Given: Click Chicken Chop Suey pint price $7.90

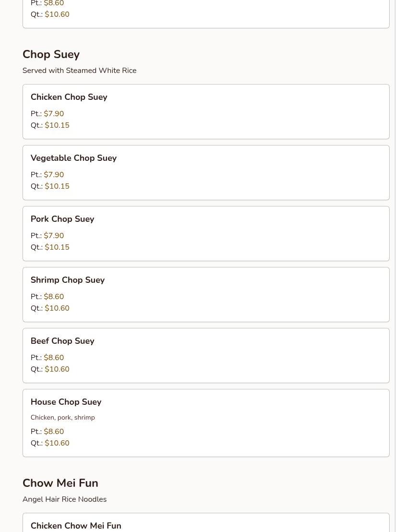Looking at the screenshot, I should coord(54,114).
